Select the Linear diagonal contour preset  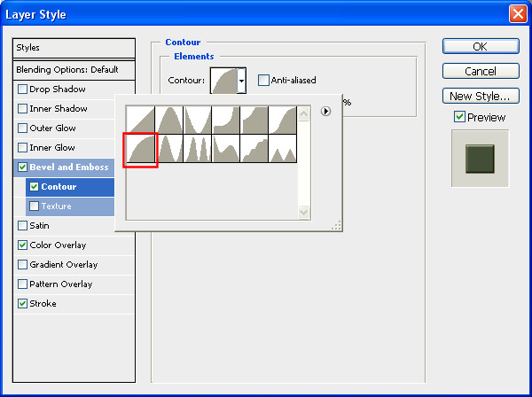(140, 120)
